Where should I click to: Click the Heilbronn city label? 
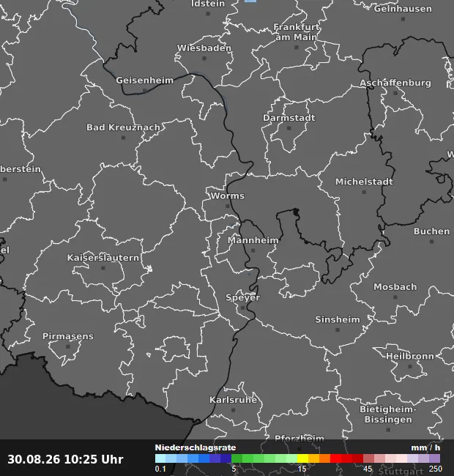[x=410, y=356]
